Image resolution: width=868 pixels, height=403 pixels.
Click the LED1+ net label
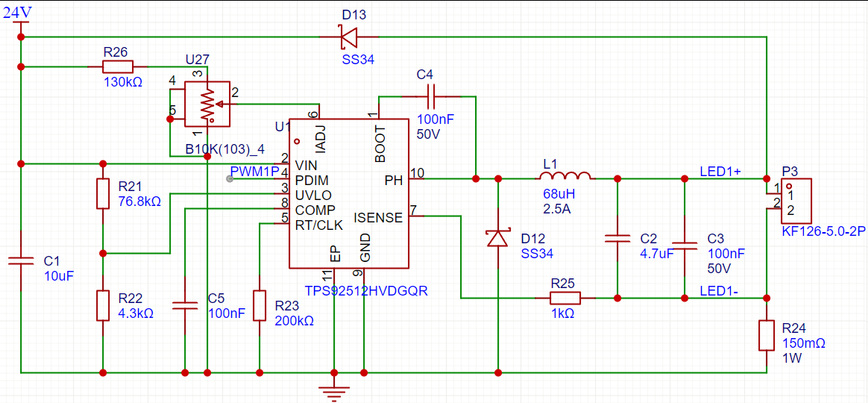coord(719,171)
